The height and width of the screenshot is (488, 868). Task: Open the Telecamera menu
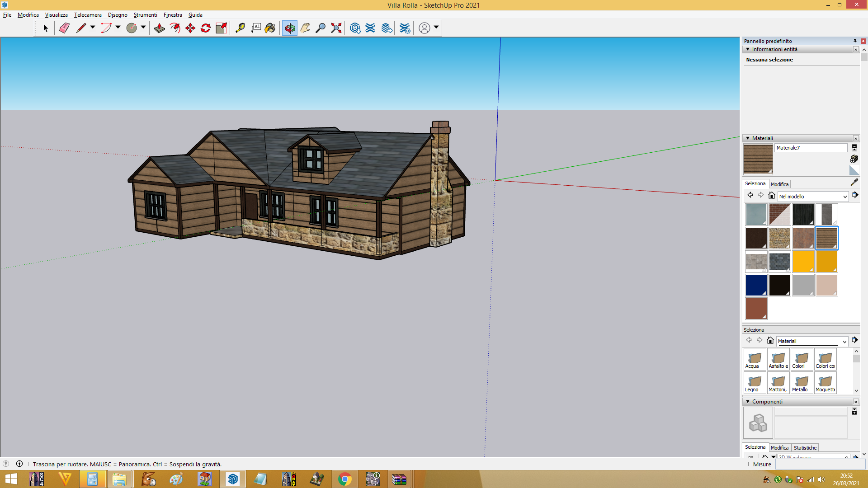click(88, 15)
